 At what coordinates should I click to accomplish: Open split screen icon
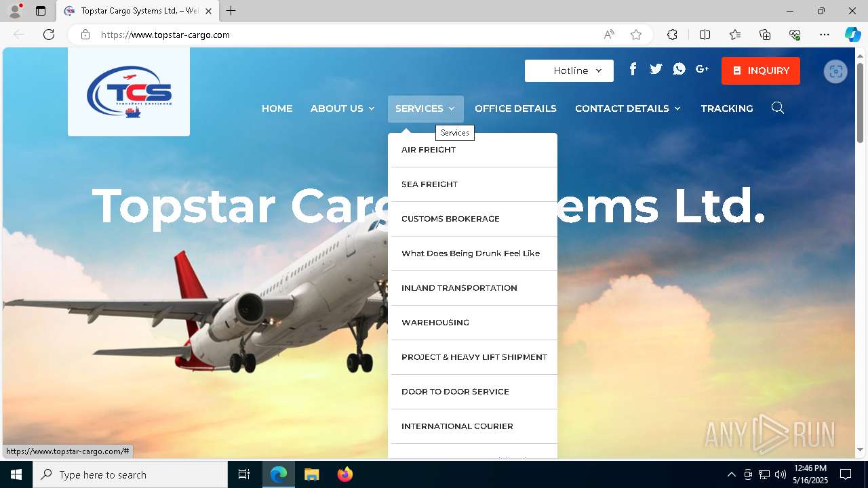click(705, 35)
